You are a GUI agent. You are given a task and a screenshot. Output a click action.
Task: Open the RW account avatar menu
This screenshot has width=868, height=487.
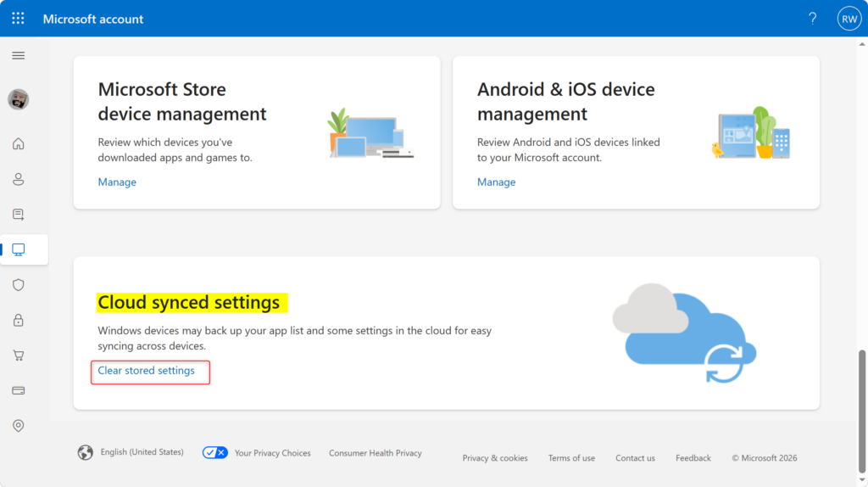849,19
